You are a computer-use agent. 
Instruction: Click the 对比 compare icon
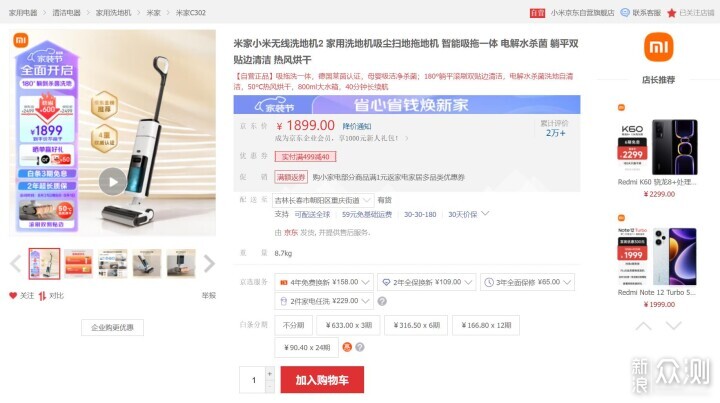(42, 296)
